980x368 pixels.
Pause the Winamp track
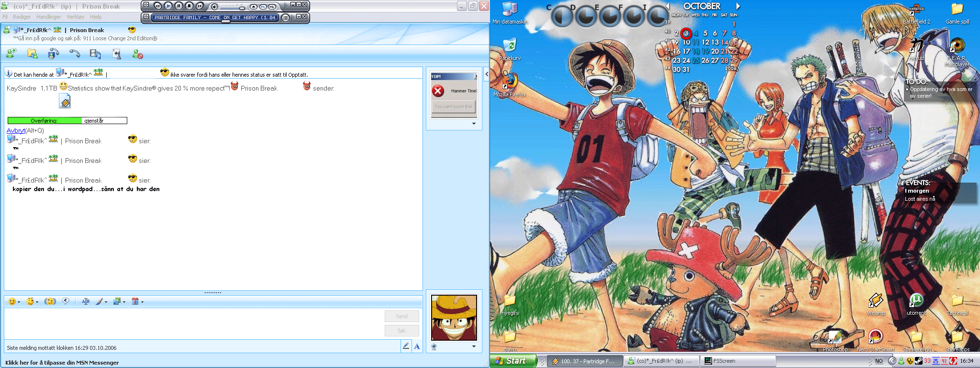178,6
